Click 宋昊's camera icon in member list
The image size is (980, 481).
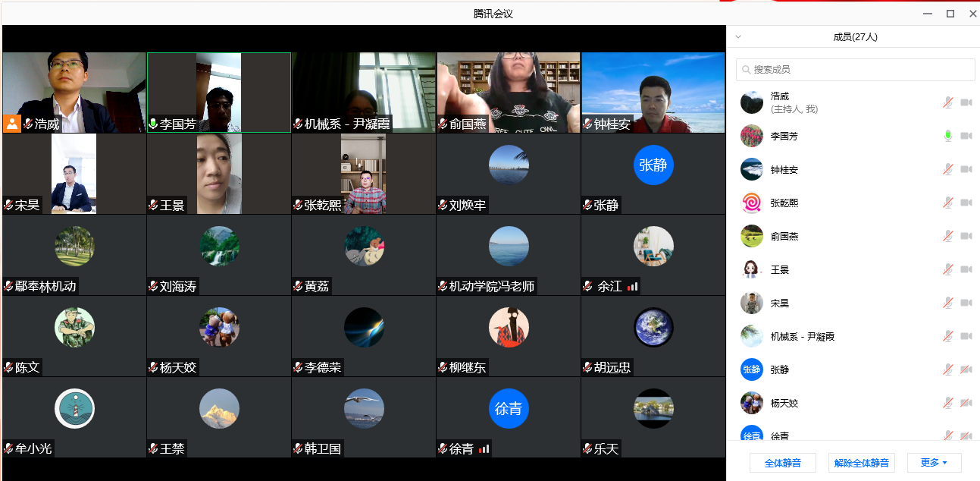pos(966,303)
